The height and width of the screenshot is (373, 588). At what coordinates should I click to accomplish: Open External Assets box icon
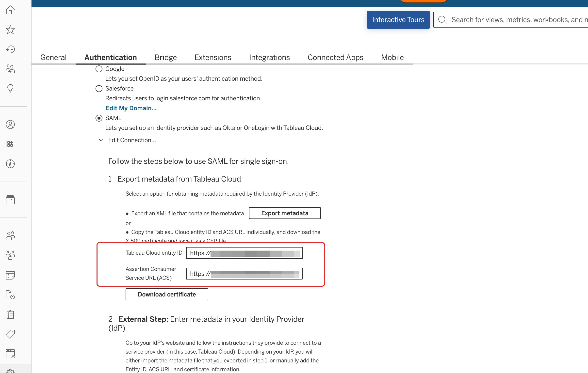pos(10,200)
